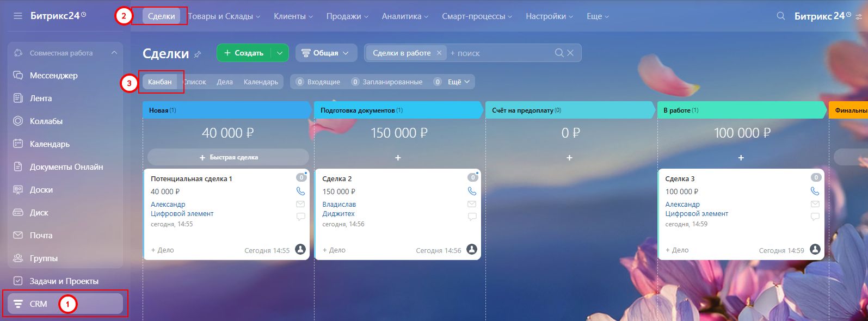
Task: Open the Ещё counters dropdown
Action: click(x=458, y=82)
